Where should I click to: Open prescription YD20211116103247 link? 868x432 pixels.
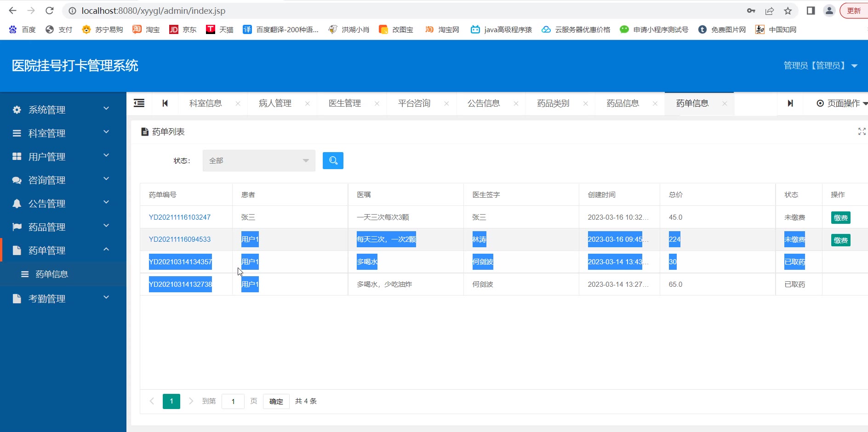179,217
